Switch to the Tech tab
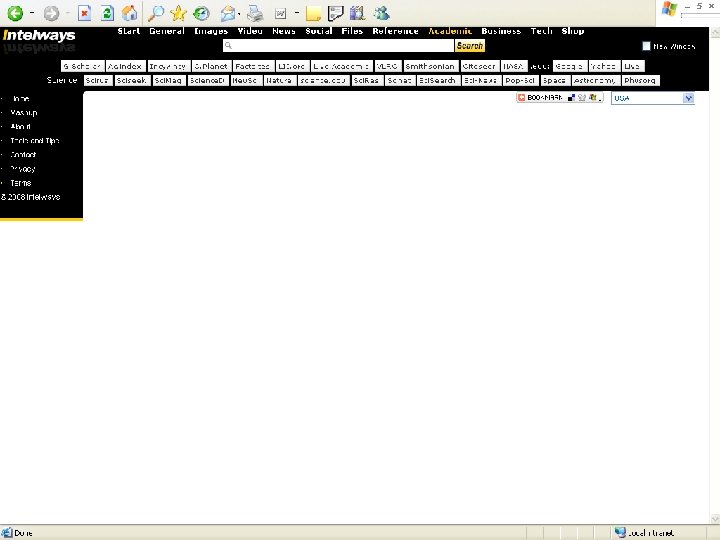The width and height of the screenshot is (720, 540). pyautogui.click(x=541, y=31)
